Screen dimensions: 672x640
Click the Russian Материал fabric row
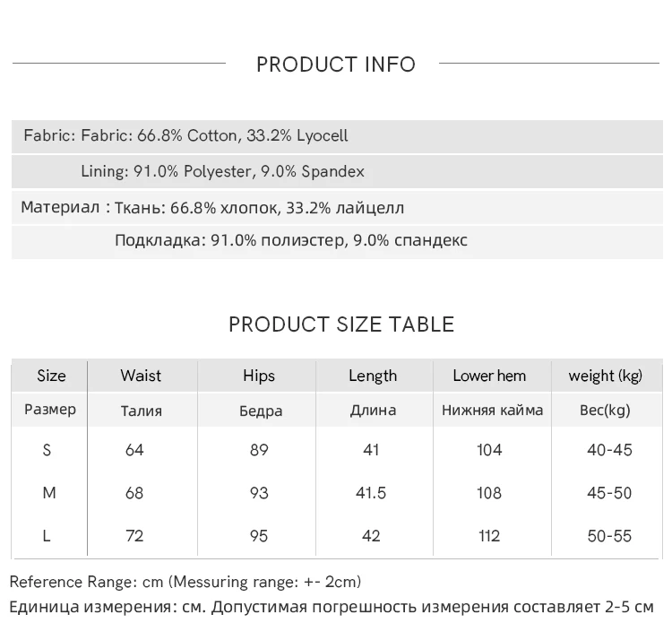point(212,208)
